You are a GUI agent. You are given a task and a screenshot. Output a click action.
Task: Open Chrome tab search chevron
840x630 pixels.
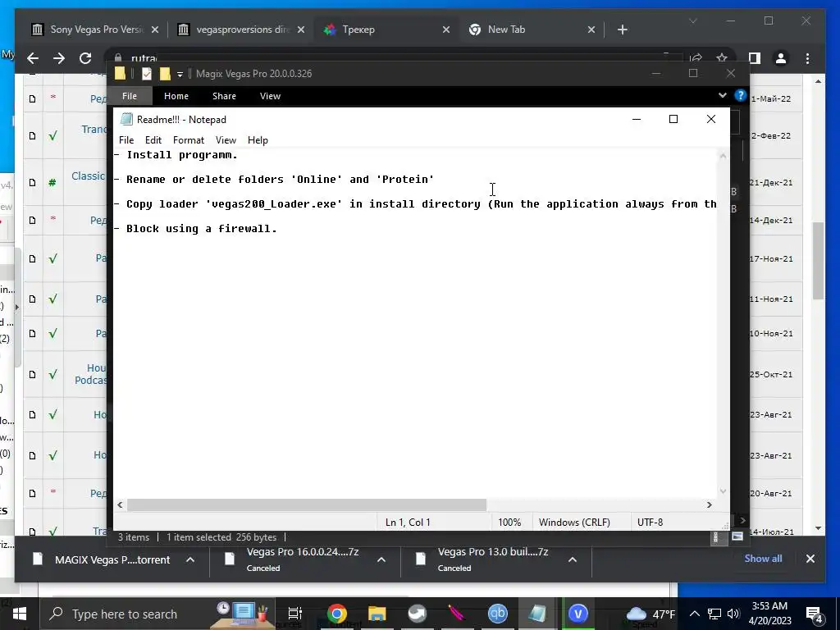pos(692,21)
